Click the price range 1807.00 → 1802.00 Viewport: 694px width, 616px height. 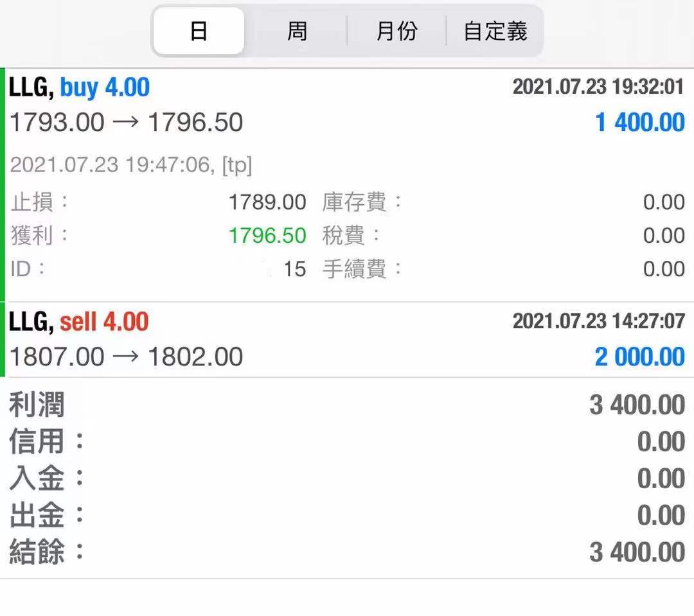(x=126, y=356)
